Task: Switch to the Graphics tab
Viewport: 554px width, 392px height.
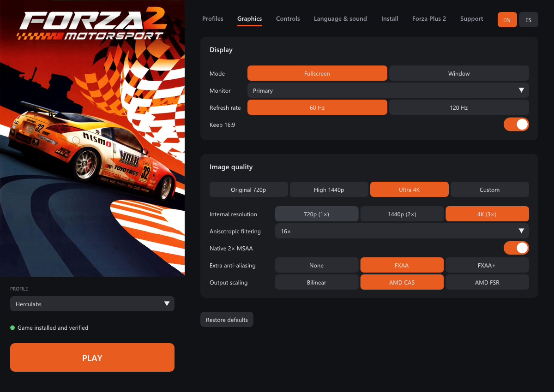Action: coord(250,19)
